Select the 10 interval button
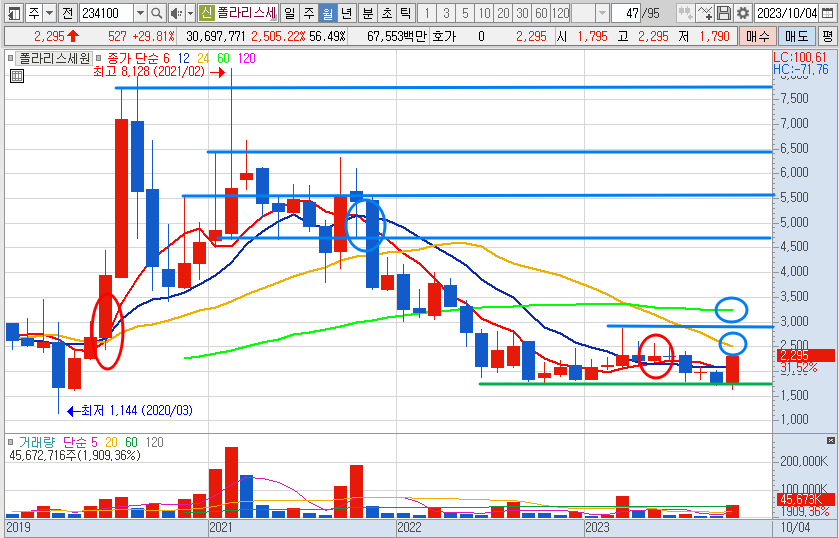The height and width of the screenshot is (538, 839). (x=484, y=13)
